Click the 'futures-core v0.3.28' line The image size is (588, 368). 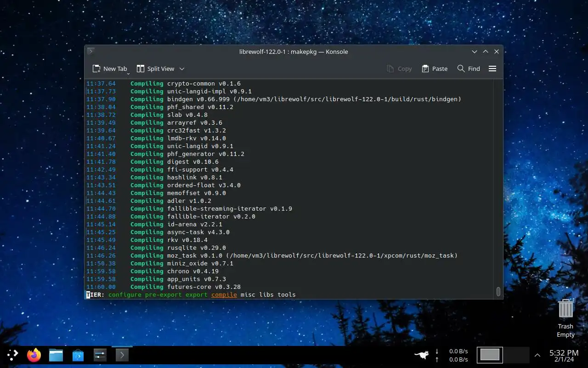click(204, 287)
